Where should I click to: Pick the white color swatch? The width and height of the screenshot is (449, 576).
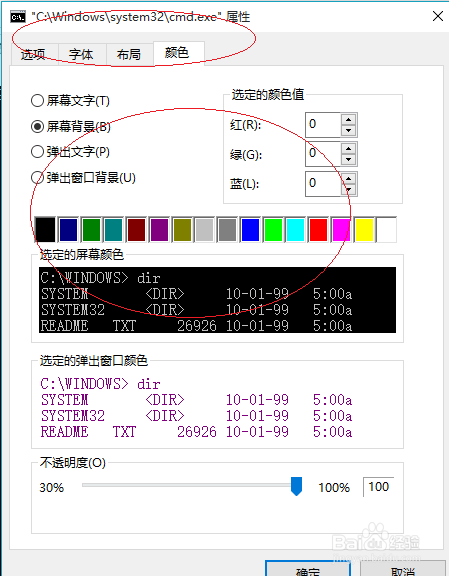tap(387, 230)
